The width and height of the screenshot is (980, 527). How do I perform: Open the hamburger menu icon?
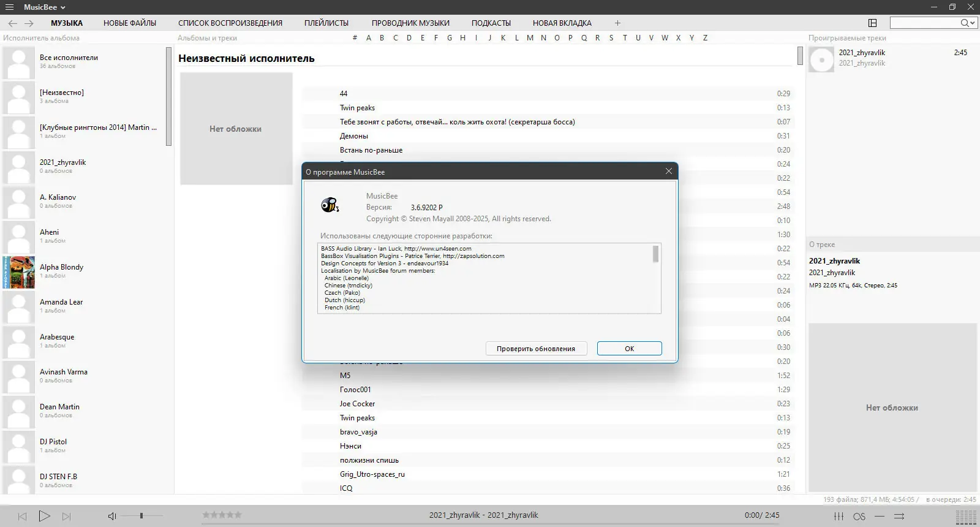[9, 7]
